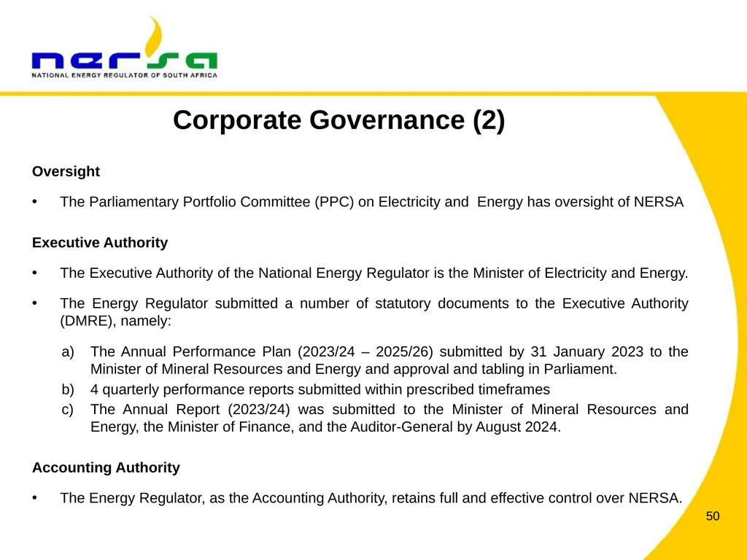Click "National Energy Regulator of South Africa" tagline
This screenshot has height=560, width=747.
(124, 75)
